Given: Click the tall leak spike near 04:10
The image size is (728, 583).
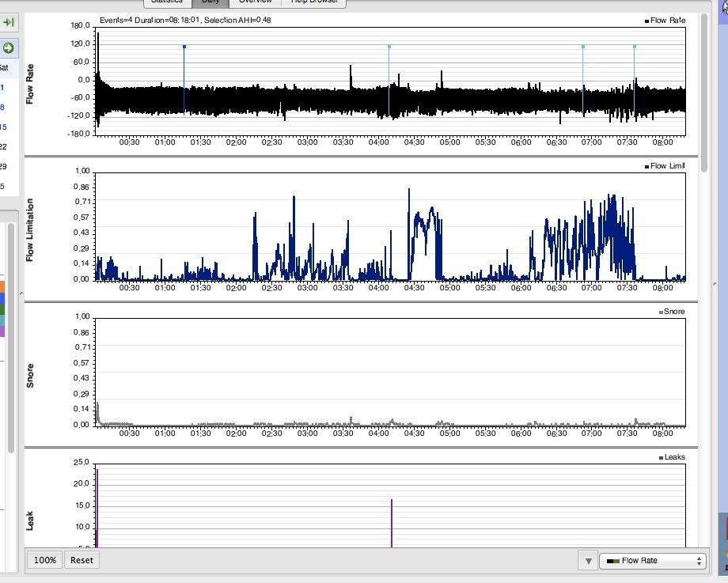Looking at the screenshot, I should point(392,522).
